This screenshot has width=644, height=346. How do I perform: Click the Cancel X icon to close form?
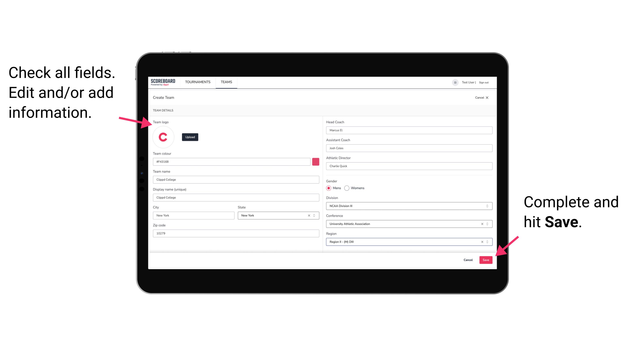click(490, 98)
